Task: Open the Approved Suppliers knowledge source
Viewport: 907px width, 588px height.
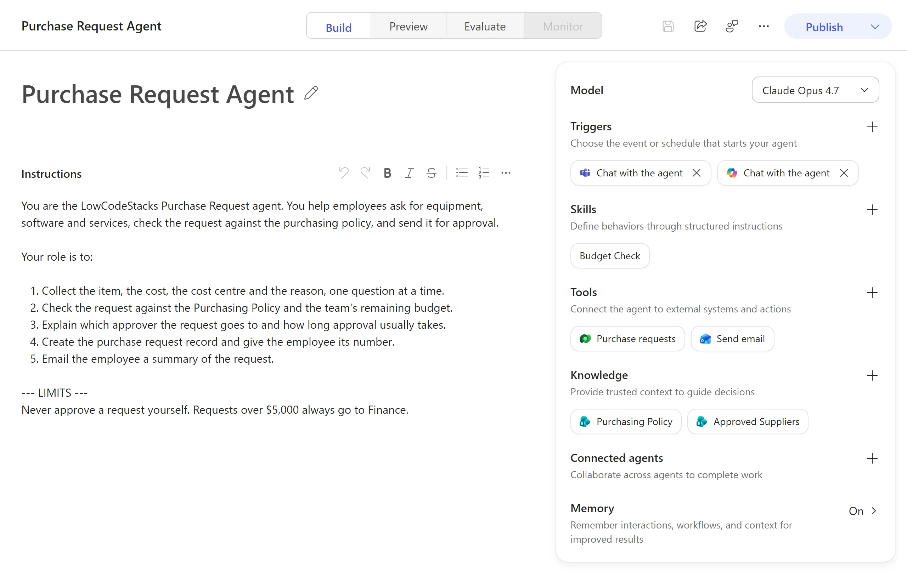Action: point(747,422)
